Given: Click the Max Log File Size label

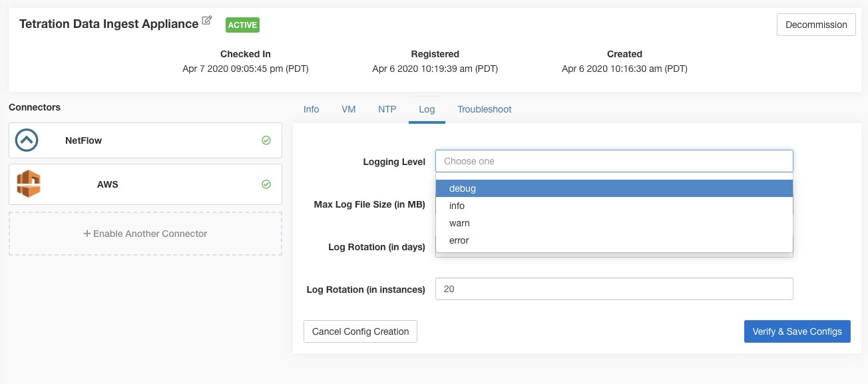Looking at the screenshot, I should tap(369, 204).
